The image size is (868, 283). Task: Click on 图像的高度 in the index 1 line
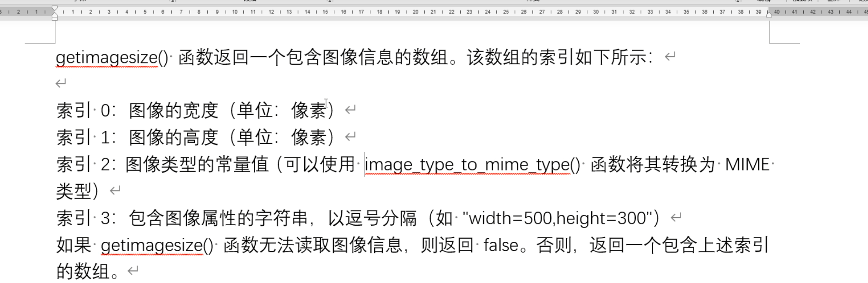tap(173, 138)
